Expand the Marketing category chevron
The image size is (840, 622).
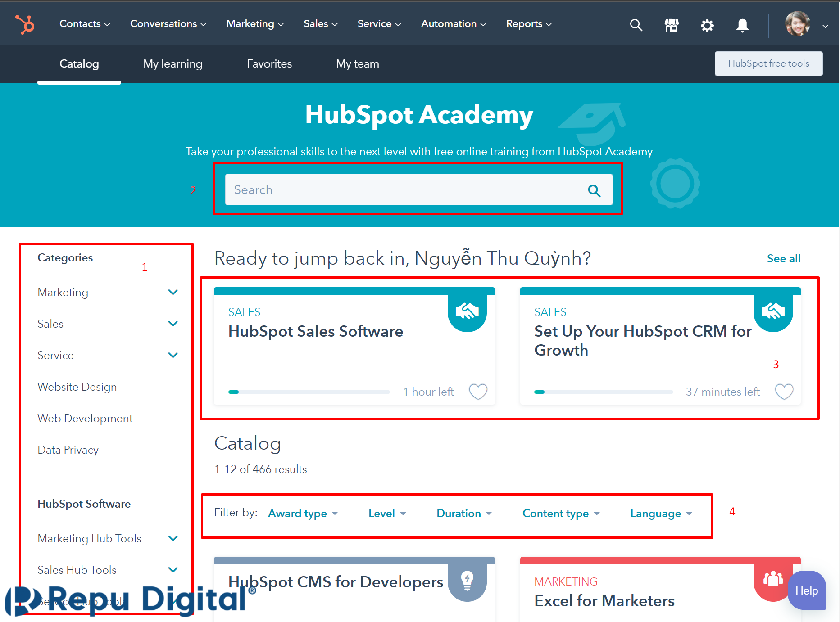coord(173,292)
